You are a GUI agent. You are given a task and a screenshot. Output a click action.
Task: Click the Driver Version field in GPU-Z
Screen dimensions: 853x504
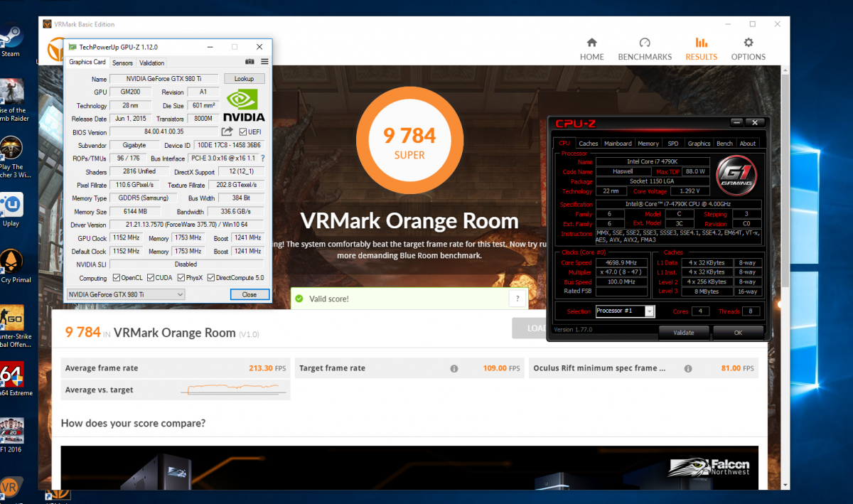coord(186,225)
